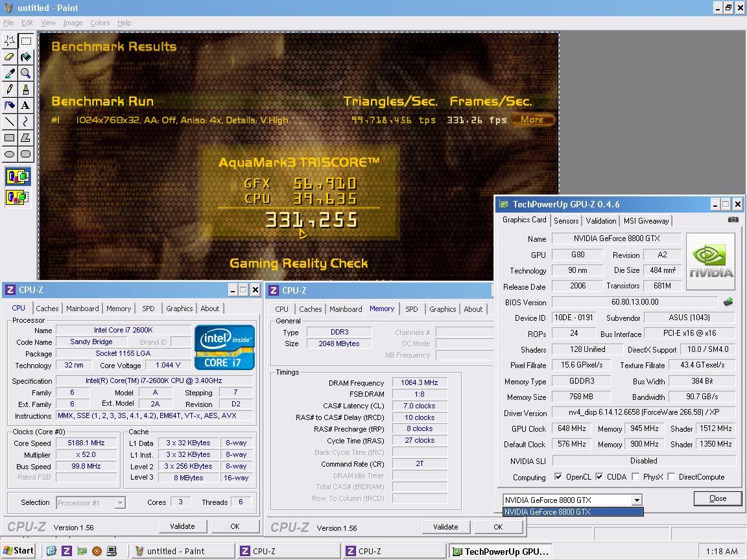747x560 pixels.
Task: Open Mainboard tab in left CPU-Z window
Action: [82, 309]
